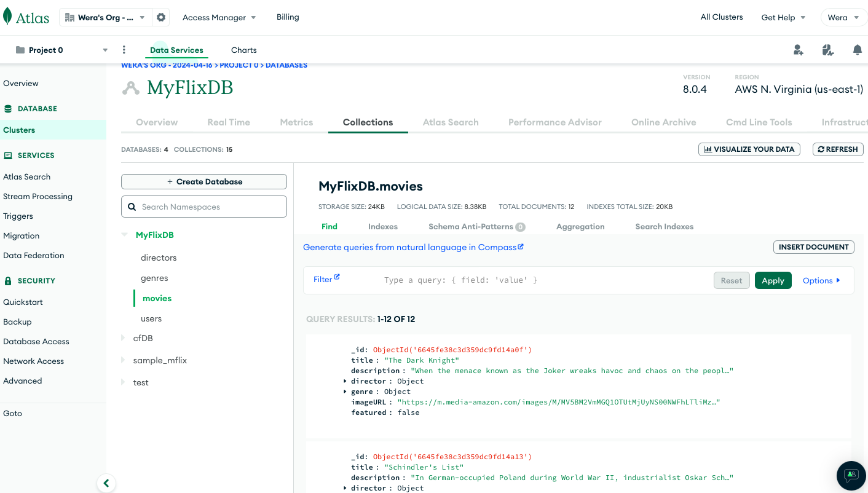This screenshot has width=868, height=493.
Task: Switch to Search Indexes tab
Action: click(665, 226)
